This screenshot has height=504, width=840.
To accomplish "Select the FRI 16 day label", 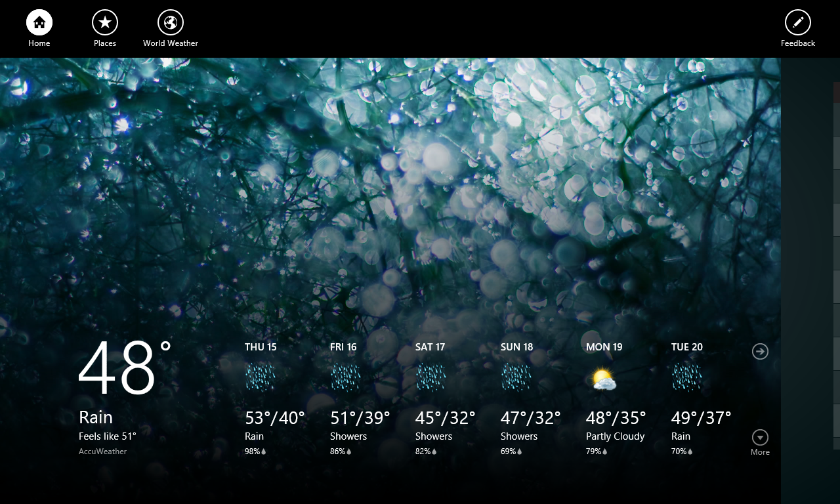I will (343, 347).
